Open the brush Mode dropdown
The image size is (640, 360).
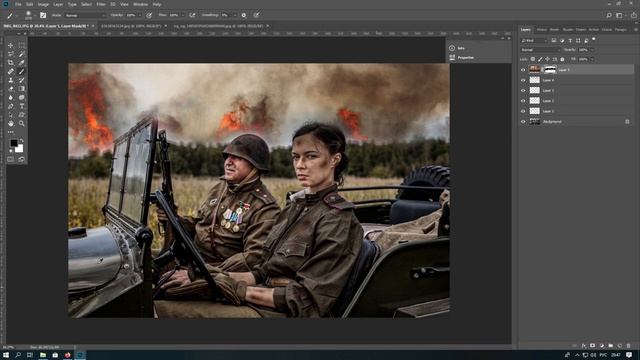tap(85, 15)
